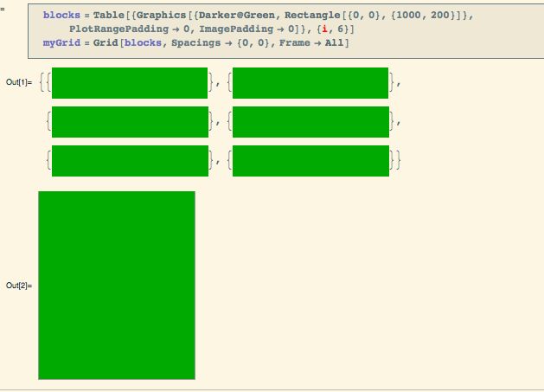The width and height of the screenshot is (544, 392).
Task: Click the Spacings option in the code
Action: tap(195, 42)
